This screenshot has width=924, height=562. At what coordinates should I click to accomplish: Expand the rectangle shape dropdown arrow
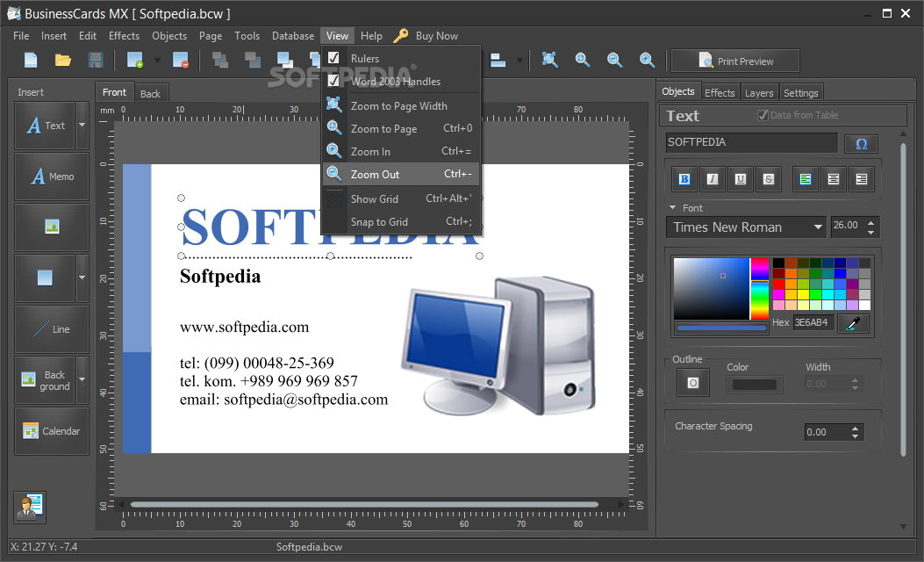coord(82,277)
